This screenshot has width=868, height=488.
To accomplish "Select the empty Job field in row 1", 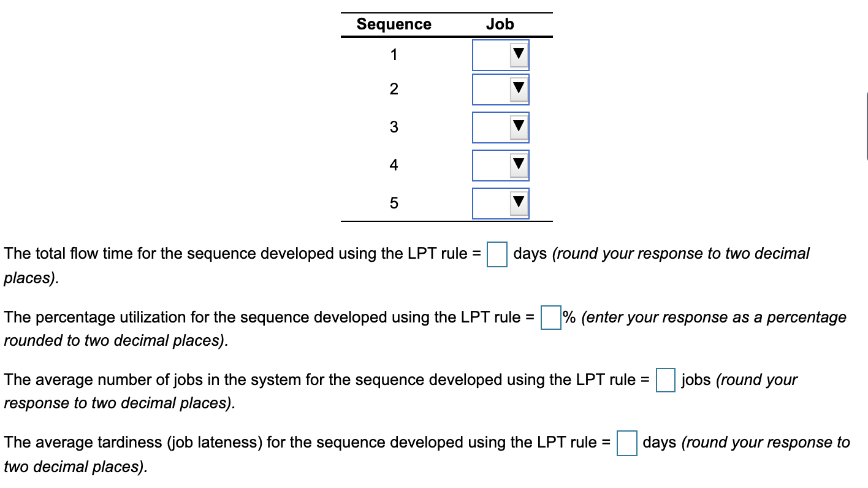I will tap(490, 55).
